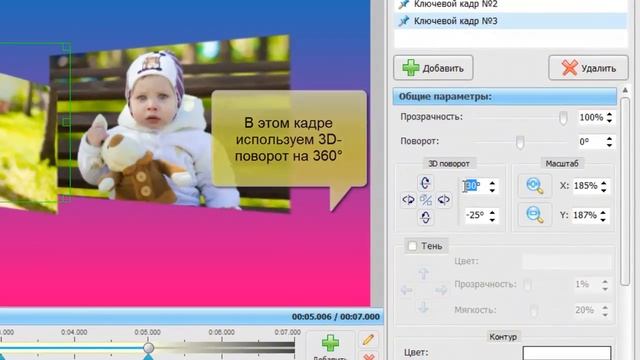The height and width of the screenshot is (360, 640).
Task: Increase first 3D angle with the stepper
Action: coord(492,183)
